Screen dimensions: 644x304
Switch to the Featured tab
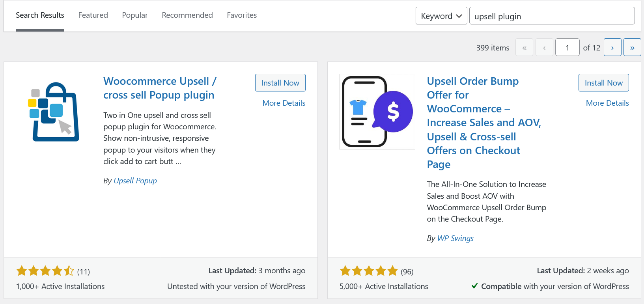pyautogui.click(x=93, y=15)
